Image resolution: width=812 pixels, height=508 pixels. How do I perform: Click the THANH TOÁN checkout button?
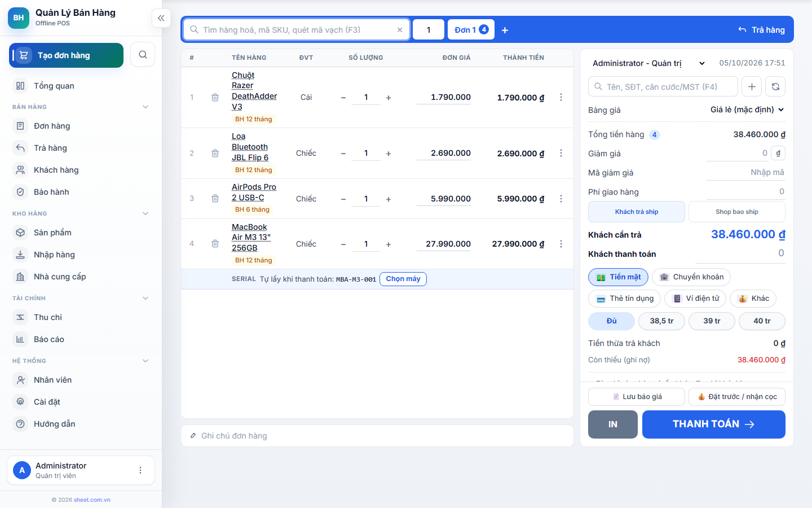pos(714,424)
